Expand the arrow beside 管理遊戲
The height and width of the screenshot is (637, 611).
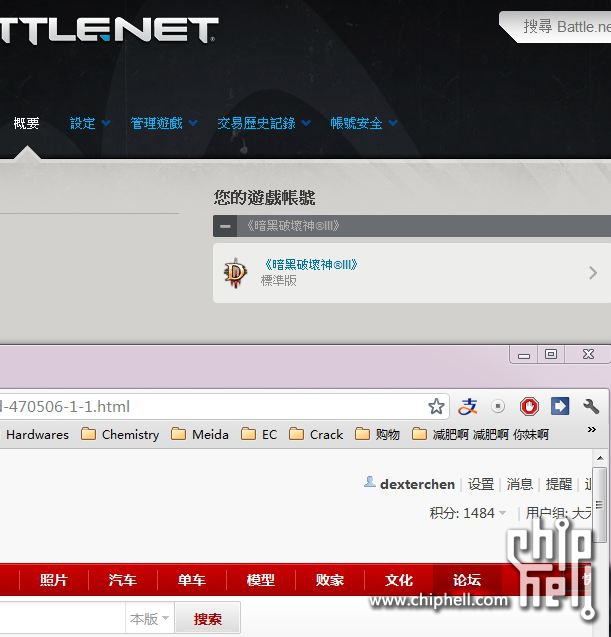coord(193,122)
